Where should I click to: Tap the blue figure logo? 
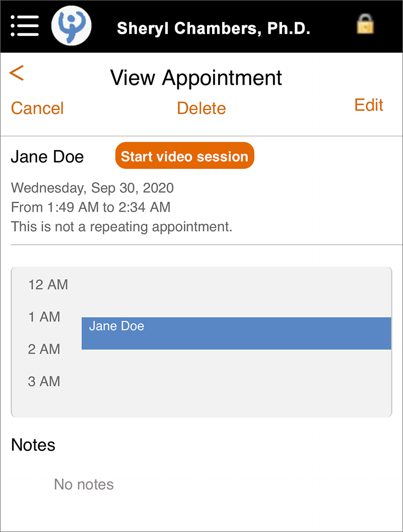pos(71,26)
